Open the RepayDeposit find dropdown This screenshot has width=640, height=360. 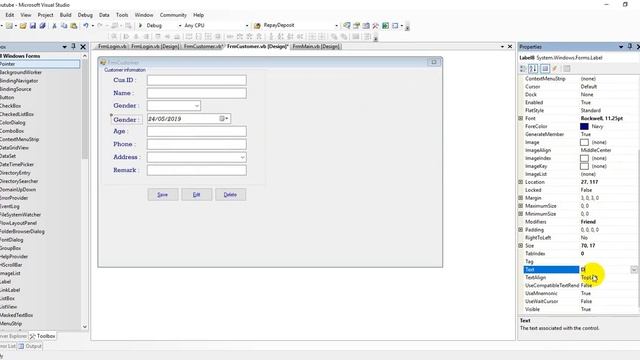pos(336,25)
